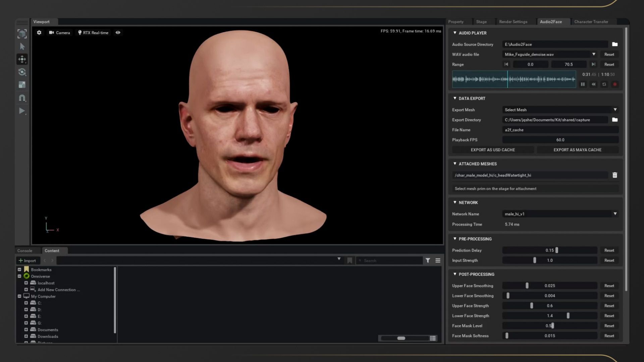Open the WAV audio file dropdown
Image resolution: width=644 pixels, height=362 pixels.
pos(594,54)
